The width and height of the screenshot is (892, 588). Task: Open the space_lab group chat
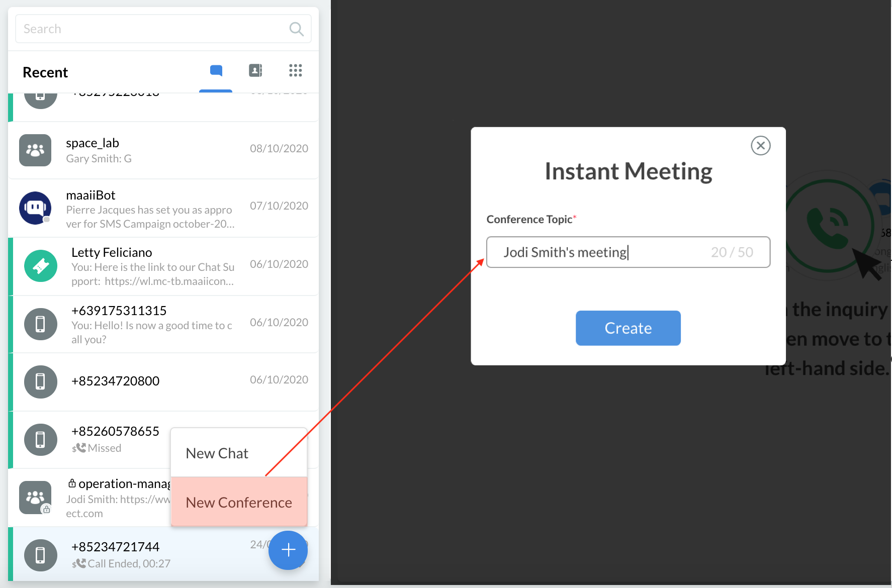(x=163, y=150)
